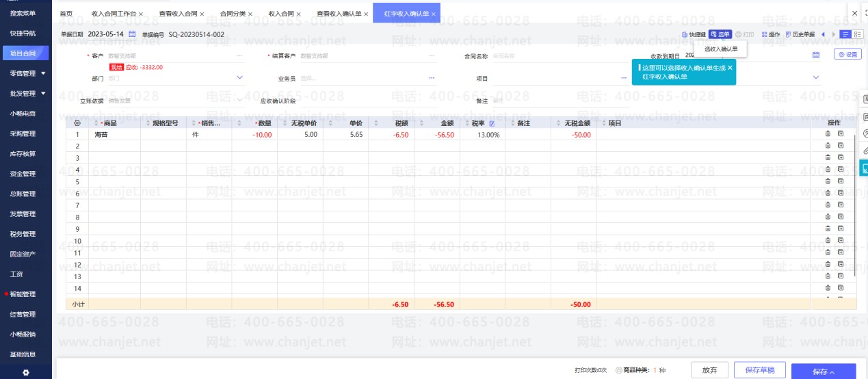Switch to the list layout view toggle
This screenshot has height=379, width=868.
(846, 34)
